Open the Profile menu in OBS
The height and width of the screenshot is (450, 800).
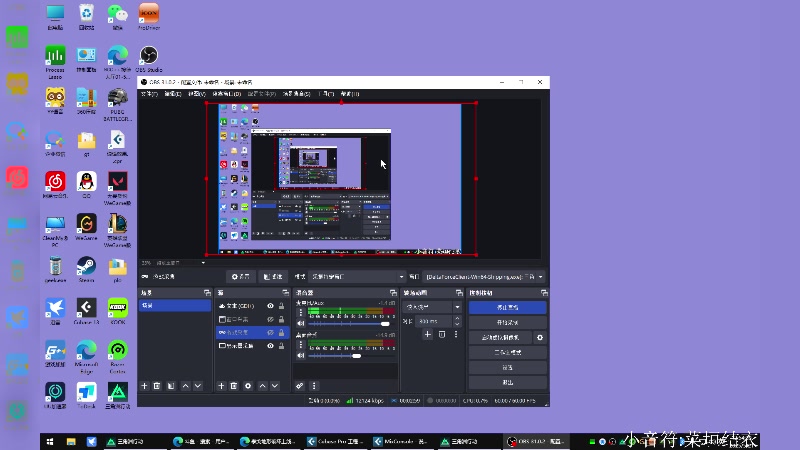point(262,94)
